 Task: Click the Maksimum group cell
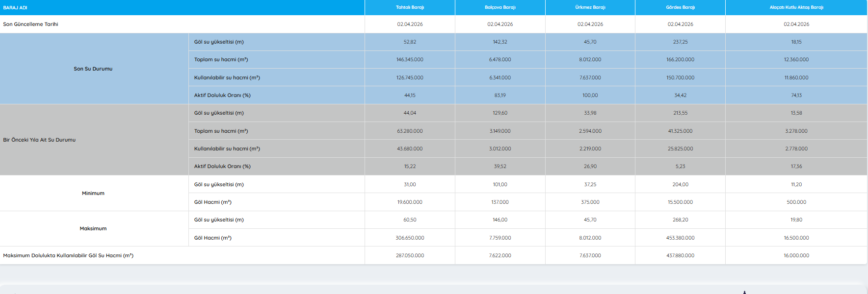(x=93, y=228)
